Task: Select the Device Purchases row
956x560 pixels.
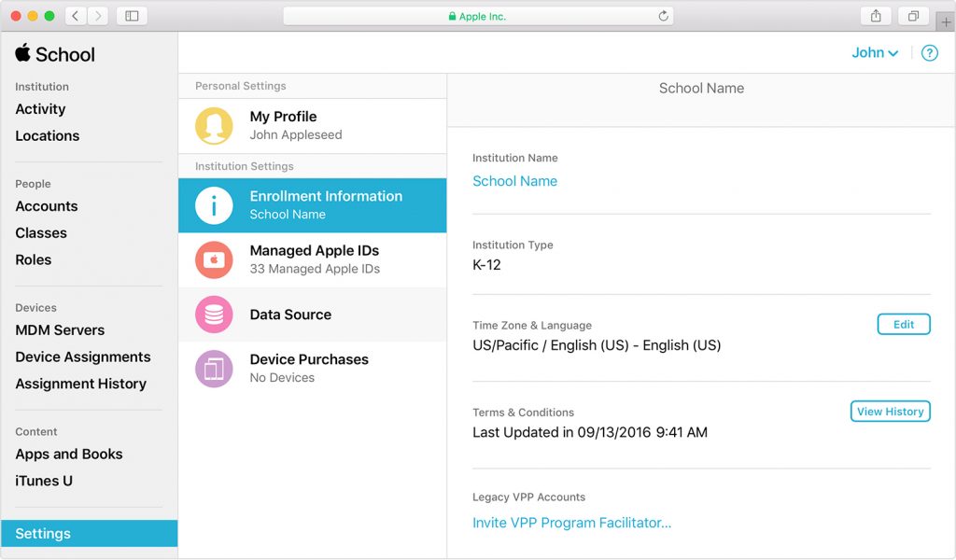Action: click(312, 369)
